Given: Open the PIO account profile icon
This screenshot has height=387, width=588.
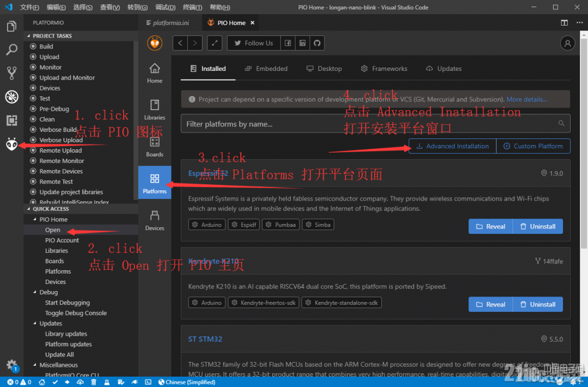Looking at the screenshot, I should click(567, 43).
